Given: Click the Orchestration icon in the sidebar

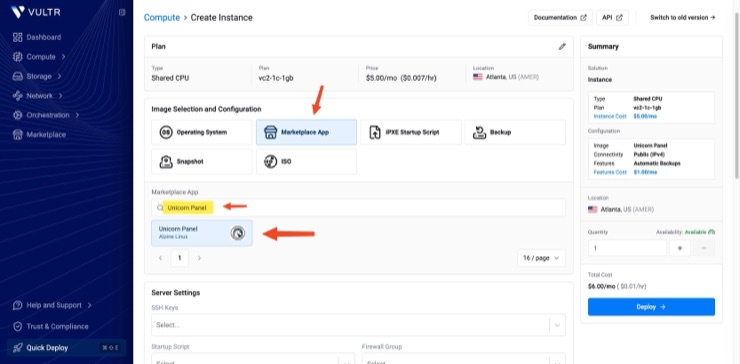Looking at the screenshot, I should (x=17, y=115).
